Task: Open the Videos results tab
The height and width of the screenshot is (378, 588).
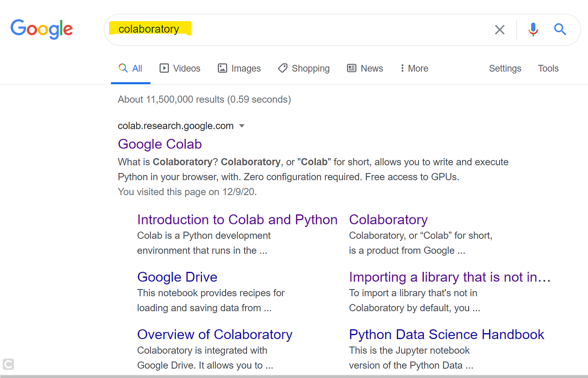Action: [x=180, y=68]
